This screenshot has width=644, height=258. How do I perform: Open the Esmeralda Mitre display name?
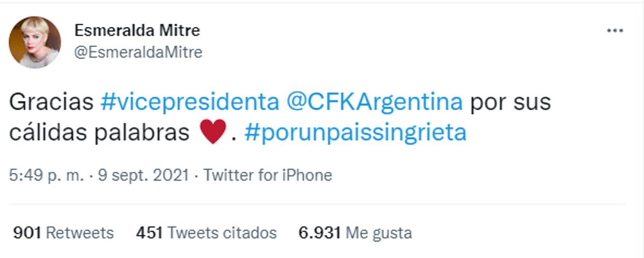137,31
